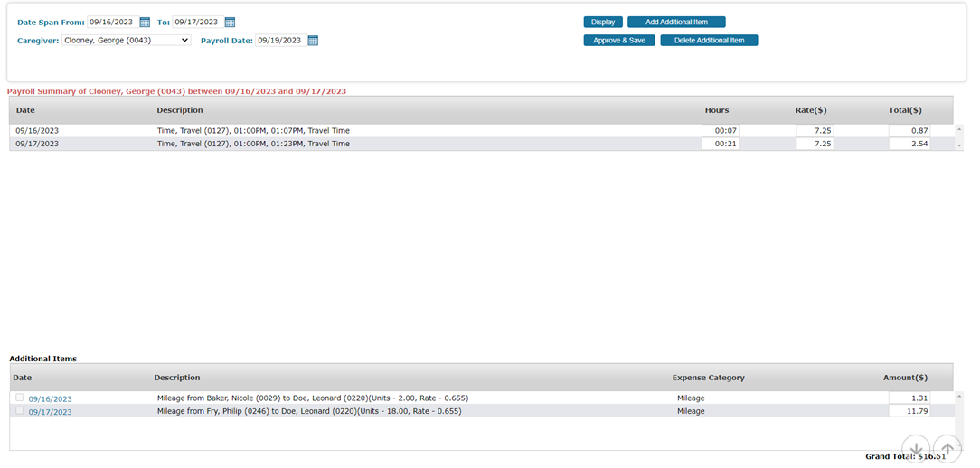The height and width of the screenshot is (468, 980).
Task: Click the Date Span From input field
Action: coord(112,23)
